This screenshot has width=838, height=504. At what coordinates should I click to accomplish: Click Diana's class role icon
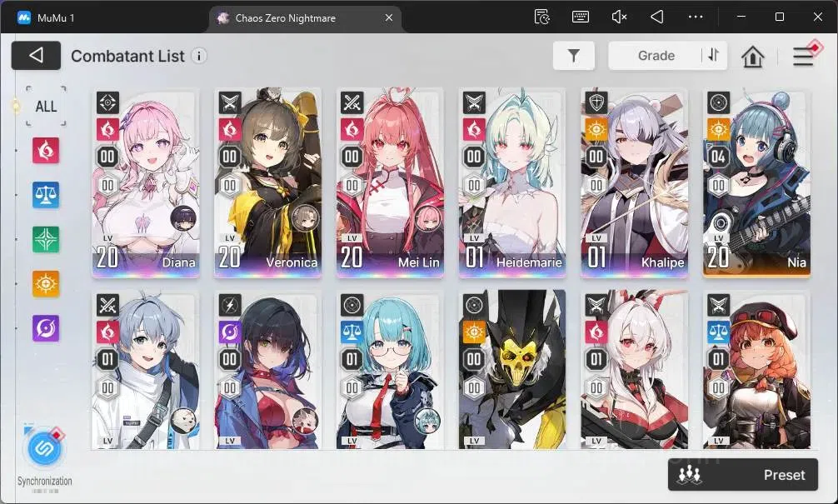coord(107,102)
